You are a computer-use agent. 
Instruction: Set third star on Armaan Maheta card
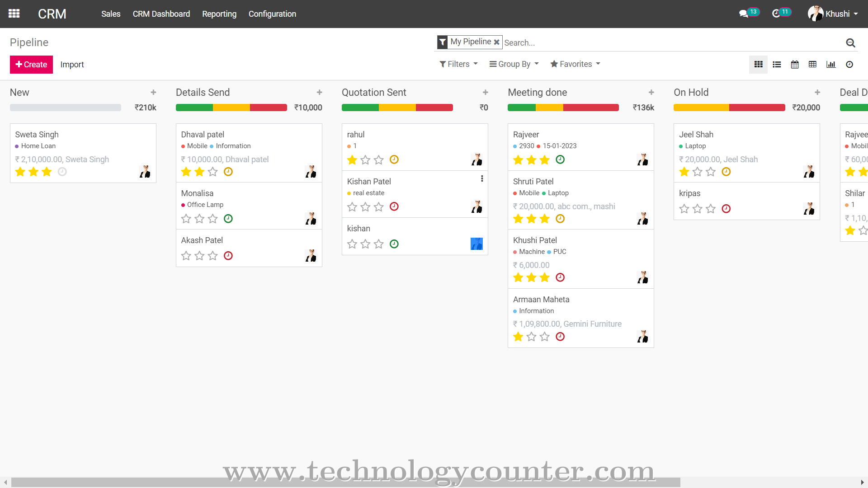click(x=545, y=337)
